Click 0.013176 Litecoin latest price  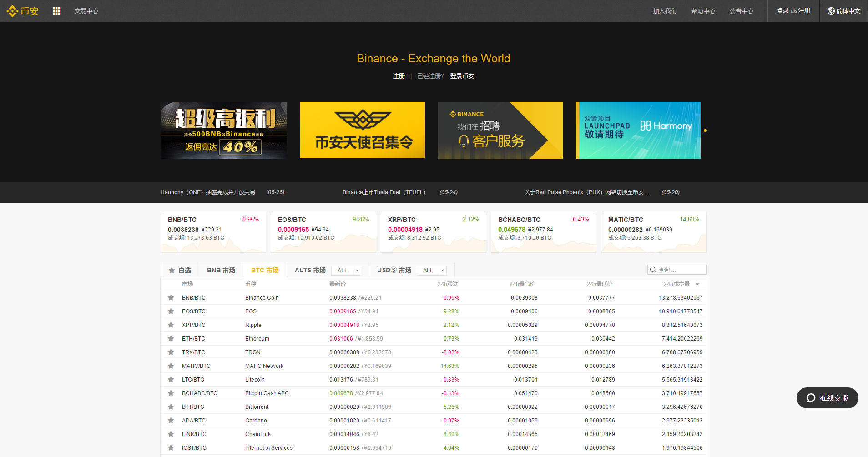pos(341,380)
